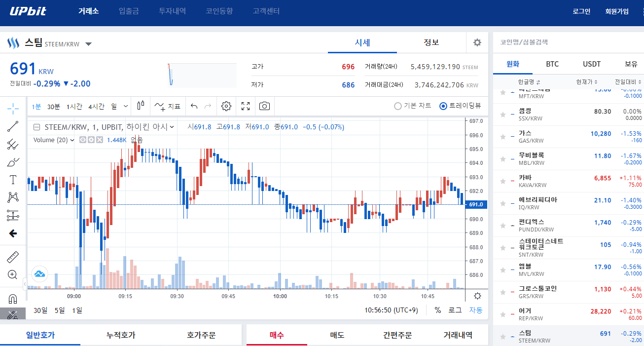Toggle log scale (로그) on chart
This screenshot has width=644, height=346.
[455, 310]
